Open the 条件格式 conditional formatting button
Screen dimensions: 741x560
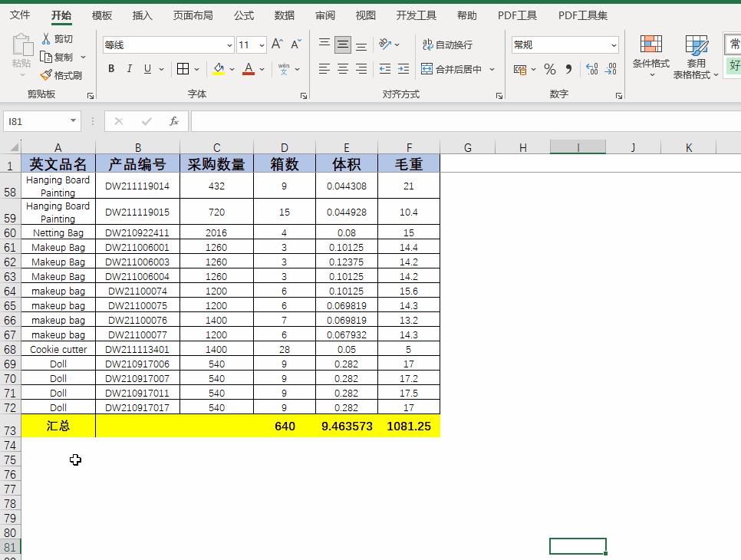click(651, 55)
